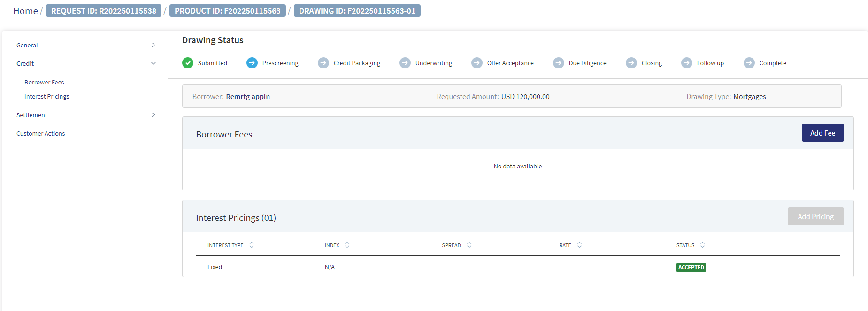The width and height of the screenshot is (868, 311).
Task: Click the No data available message
Action: tap(518, 167)
